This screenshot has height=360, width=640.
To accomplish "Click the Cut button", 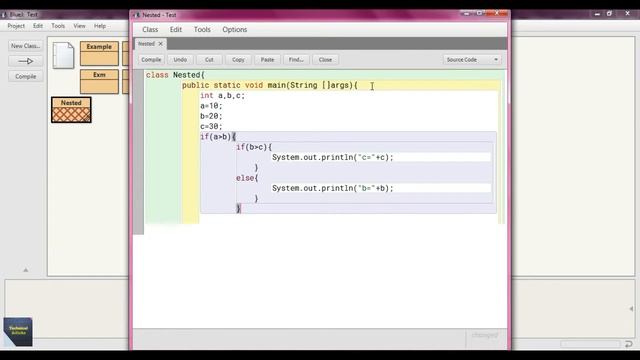I will 209,60.
